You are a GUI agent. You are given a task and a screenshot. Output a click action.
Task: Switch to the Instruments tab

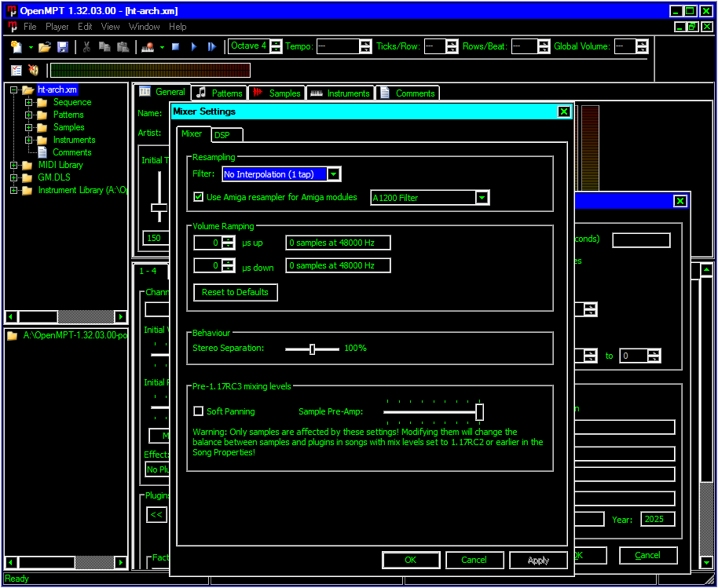click(x=340, y=93)
